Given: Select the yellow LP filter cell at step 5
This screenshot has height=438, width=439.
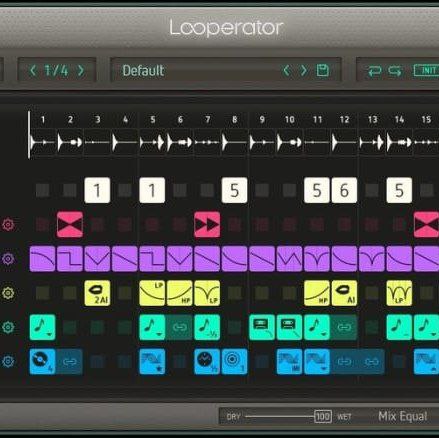Looking at the screenshot, I should pyautogui.click(x=152, y=293).
